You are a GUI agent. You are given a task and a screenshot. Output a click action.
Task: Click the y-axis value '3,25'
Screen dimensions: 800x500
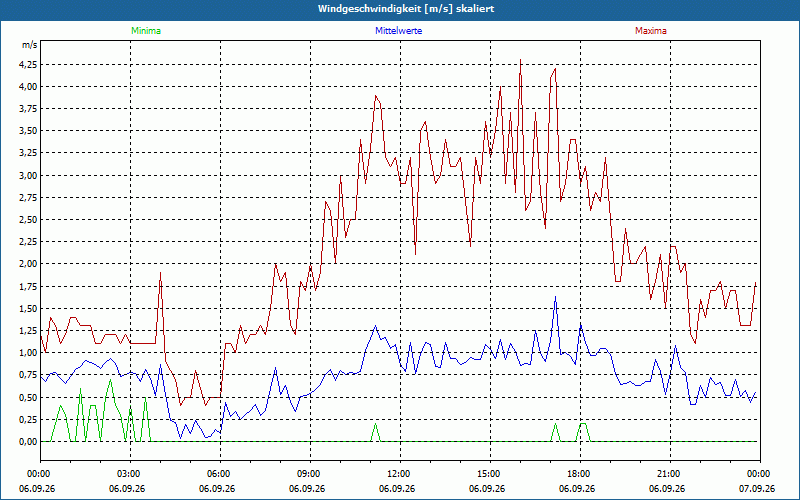click(28, 153)
